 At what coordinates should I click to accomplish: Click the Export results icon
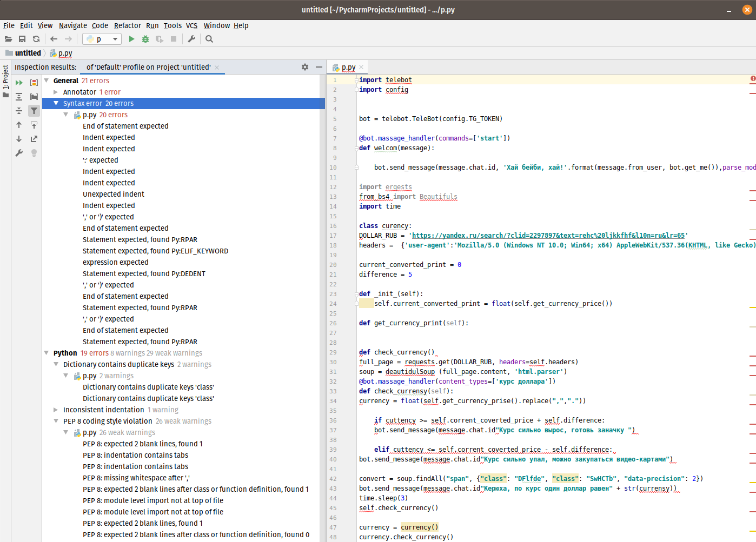coord(34,139)
